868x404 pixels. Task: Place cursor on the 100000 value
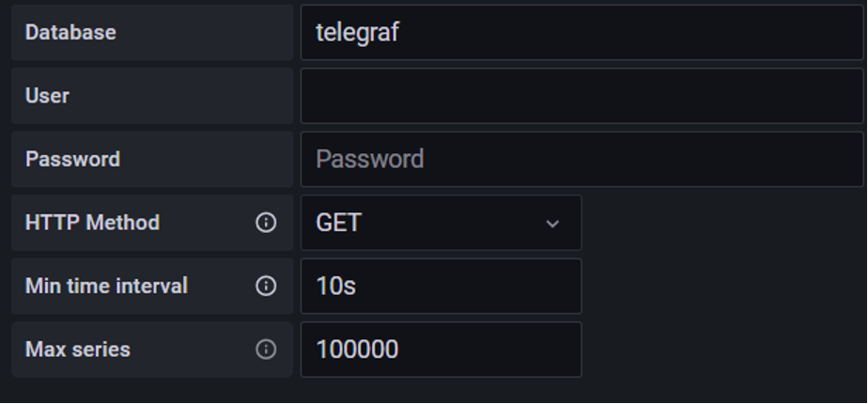click(357, 350)
